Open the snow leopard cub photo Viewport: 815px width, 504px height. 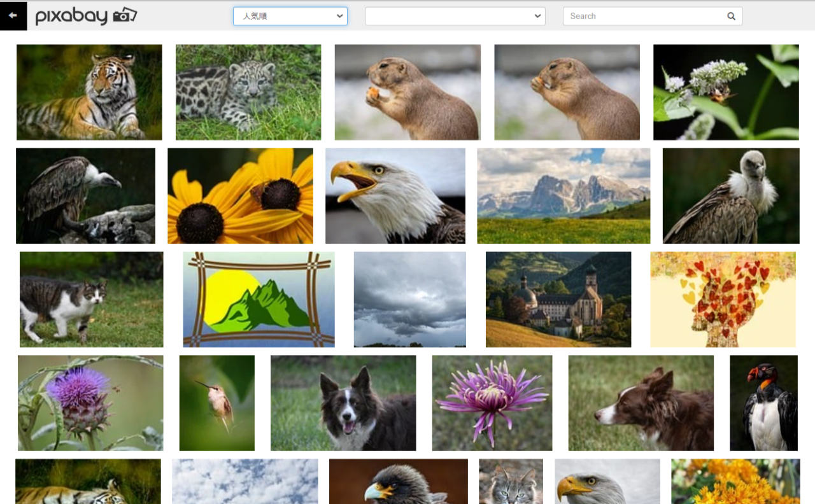[x=248, y=92]
